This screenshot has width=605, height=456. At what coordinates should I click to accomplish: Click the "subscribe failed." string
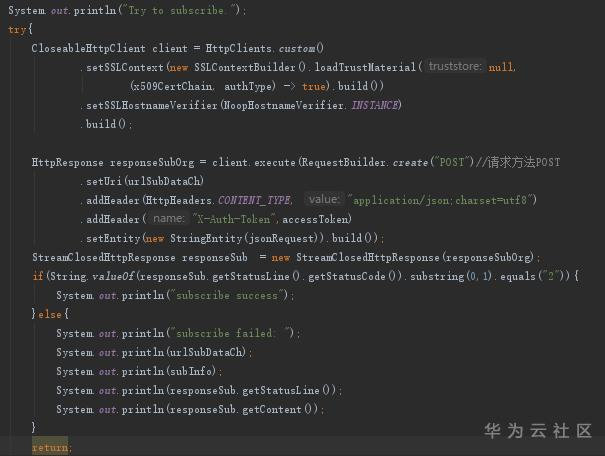(x=230, y=333)
